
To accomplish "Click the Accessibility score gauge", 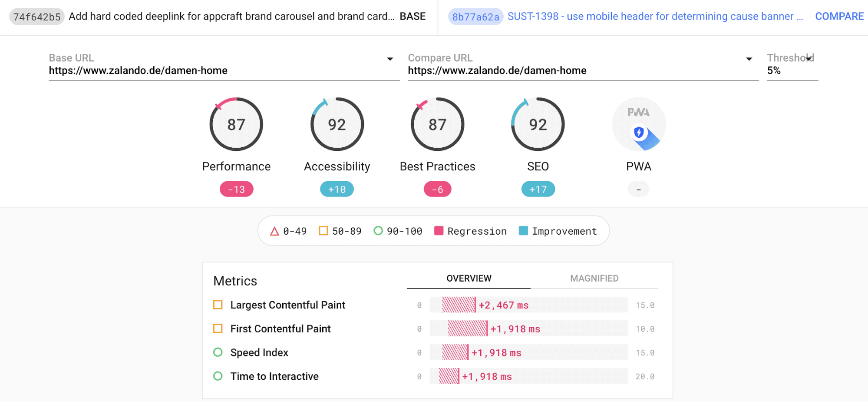I will tap(337, 124).
